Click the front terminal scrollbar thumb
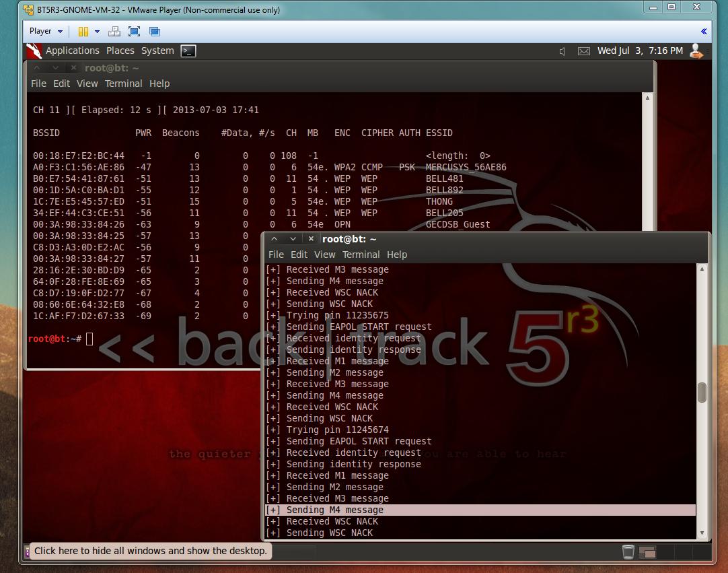 [x=702, y=393]
